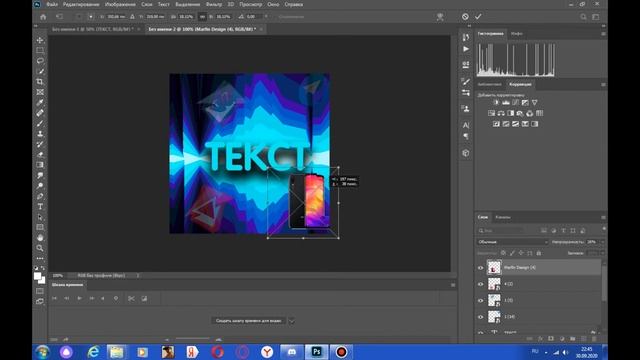Click the create new group button
Viewport: 640px width, 360px height.
pos(573,339)
